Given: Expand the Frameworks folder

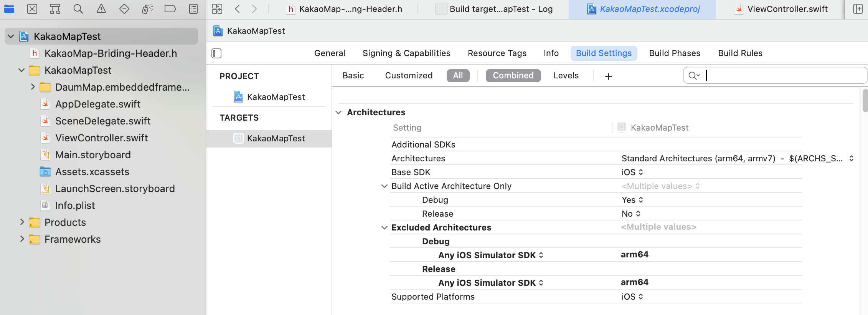Looking at the screenshot, I should point(22,239).
